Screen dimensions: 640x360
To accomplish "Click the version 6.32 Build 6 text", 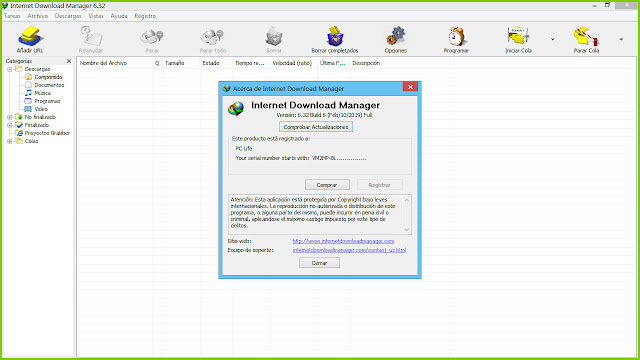I will [324, 115].
